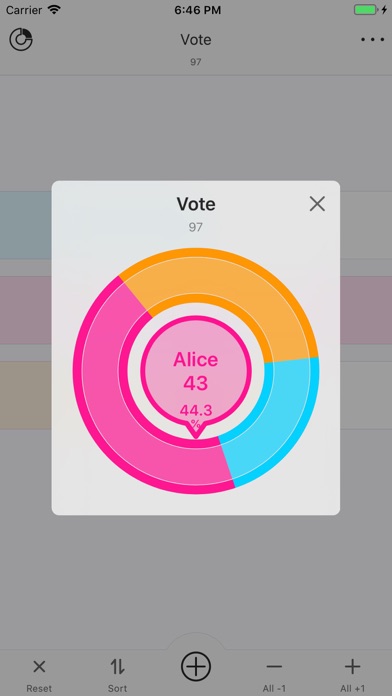Screen dimensions: 392x696
Task: Tap the dimmed orange row at left
Action: click(26, 395)
